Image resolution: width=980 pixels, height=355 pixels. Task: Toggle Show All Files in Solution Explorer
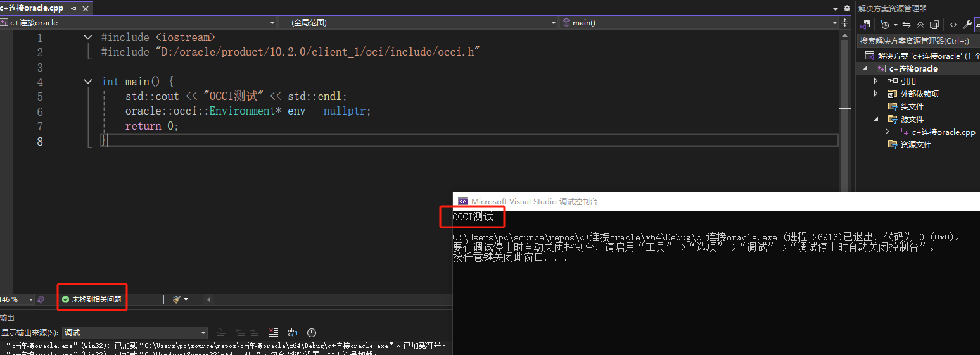coord(934,25)
